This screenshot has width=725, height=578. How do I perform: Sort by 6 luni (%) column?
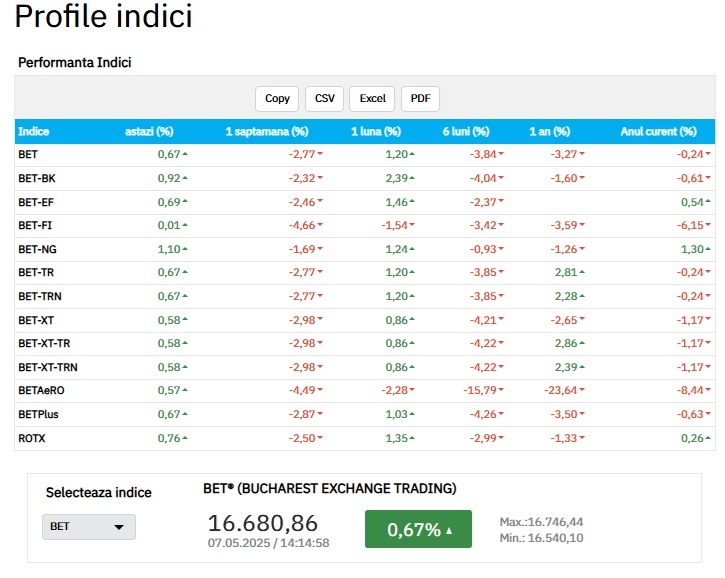tap(465, 132)
